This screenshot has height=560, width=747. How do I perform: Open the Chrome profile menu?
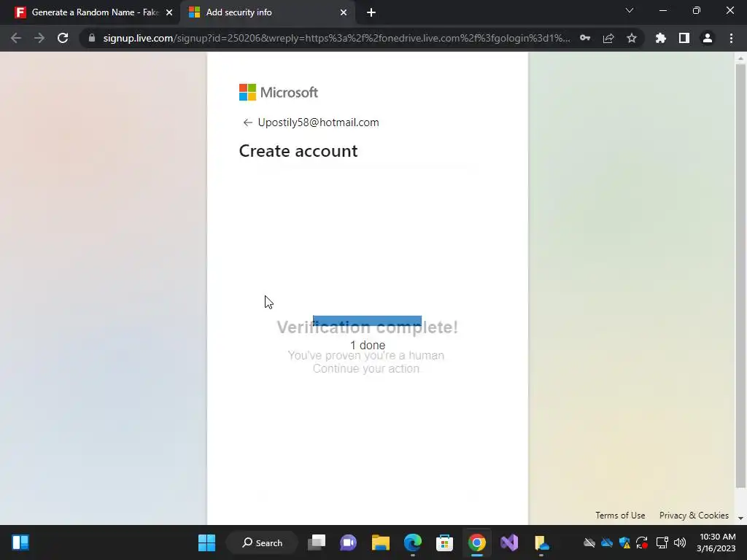point(708,38)
